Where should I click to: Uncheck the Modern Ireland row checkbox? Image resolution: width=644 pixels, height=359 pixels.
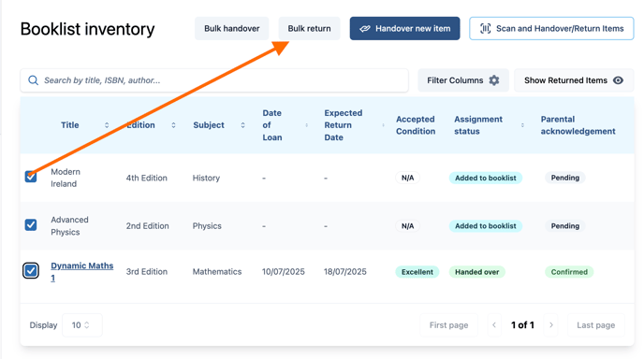coord(31,177)
